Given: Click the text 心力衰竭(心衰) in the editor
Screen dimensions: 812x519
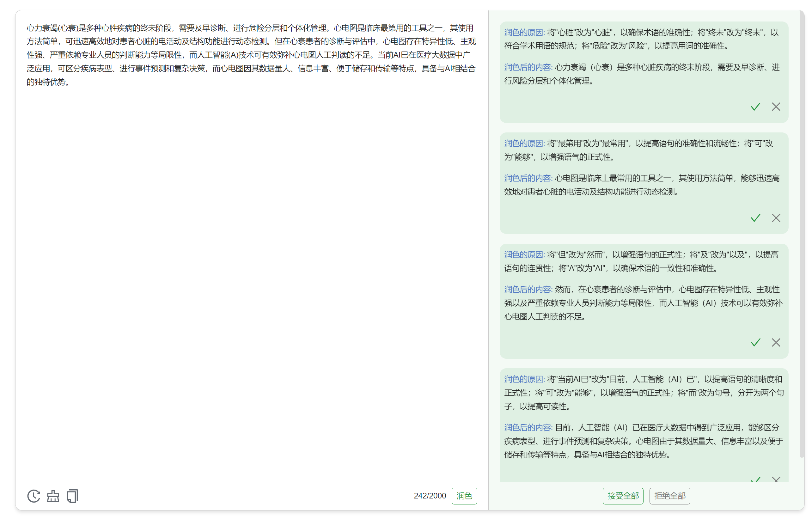Looking at the screenshot, I should [x=52, y=28].
